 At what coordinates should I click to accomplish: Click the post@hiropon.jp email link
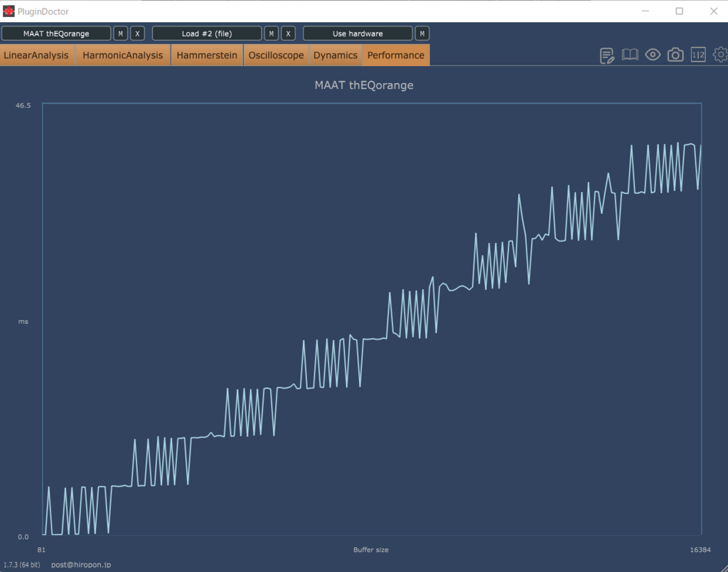pos(81,565)
